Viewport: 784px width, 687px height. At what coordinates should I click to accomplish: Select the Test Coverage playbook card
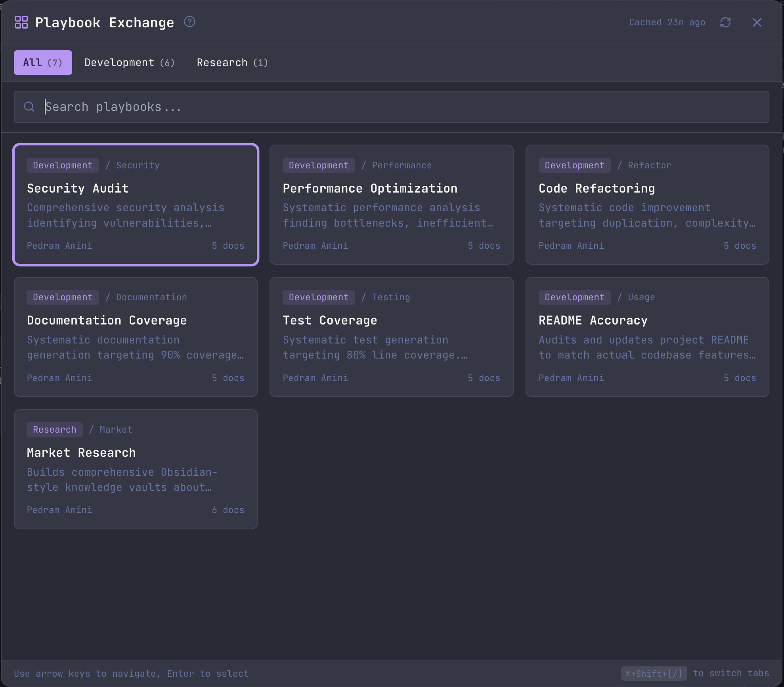click(391, 337)
